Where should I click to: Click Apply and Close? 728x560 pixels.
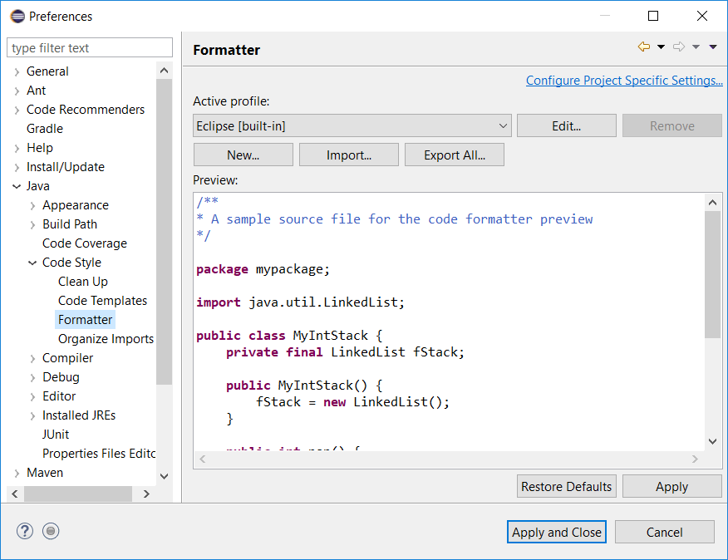click(556, 531)
